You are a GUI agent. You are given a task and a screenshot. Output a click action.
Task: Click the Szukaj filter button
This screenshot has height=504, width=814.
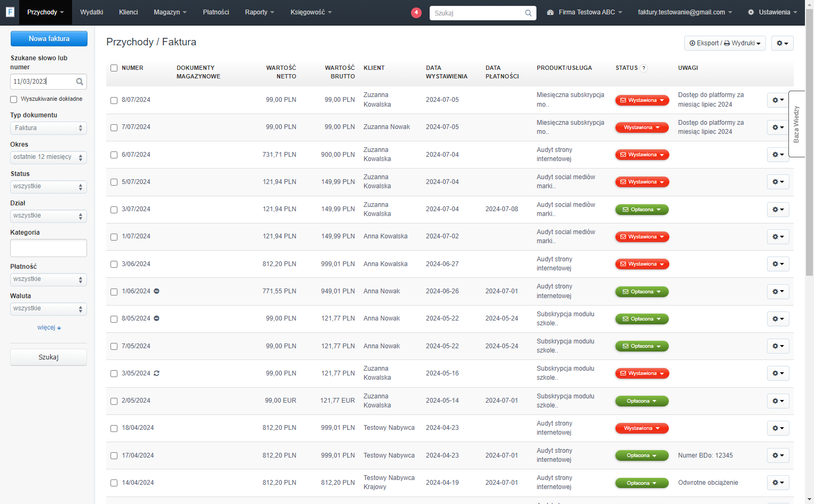49,357
